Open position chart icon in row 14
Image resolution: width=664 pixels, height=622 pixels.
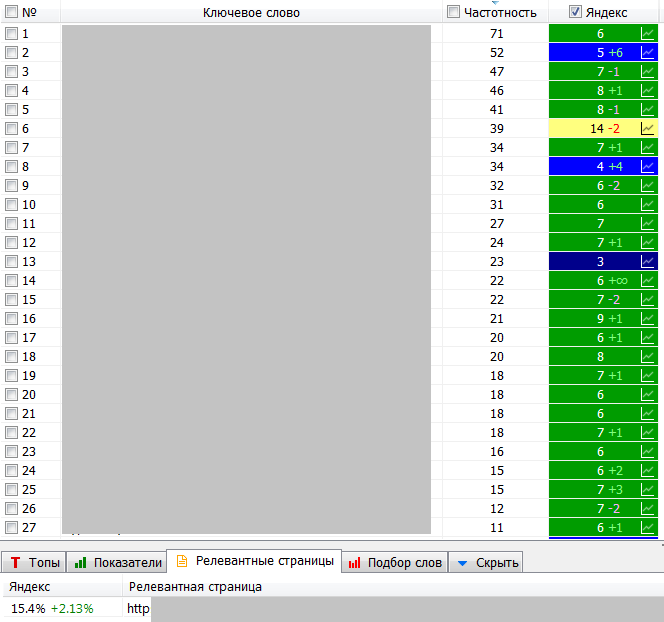coord(647,280)
